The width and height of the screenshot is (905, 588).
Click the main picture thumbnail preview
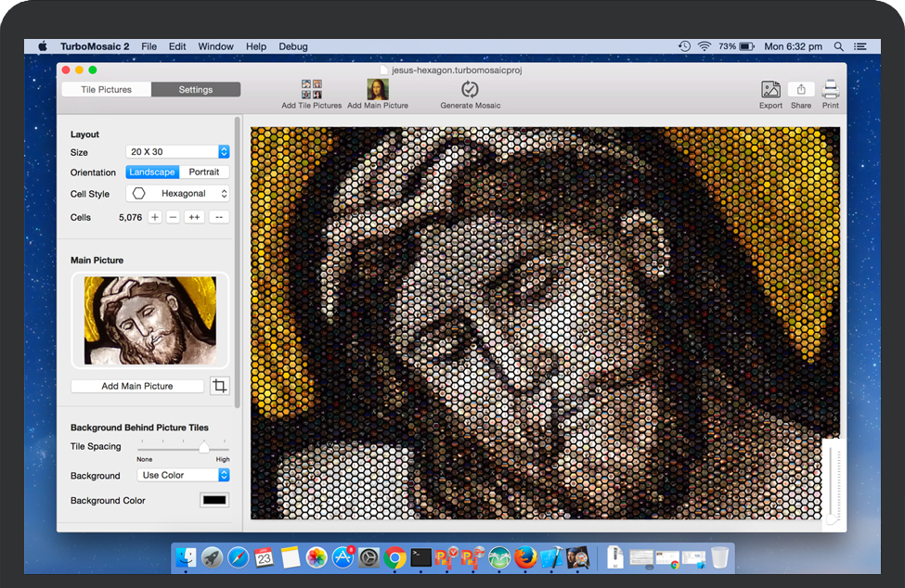tap(149, 320)
